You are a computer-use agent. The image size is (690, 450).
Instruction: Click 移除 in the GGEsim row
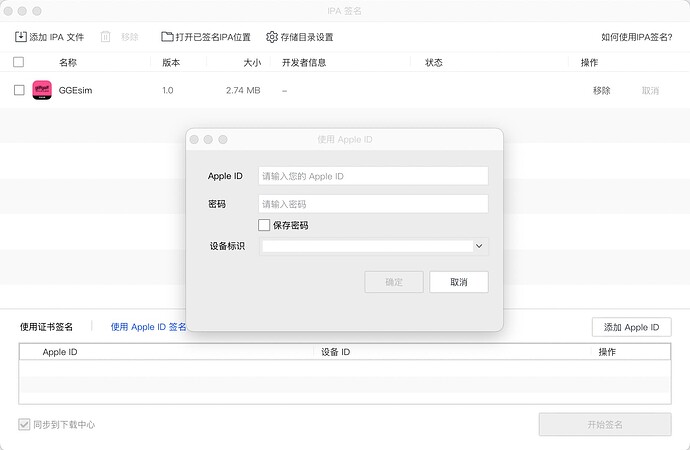pyautogui.click(x=602, y=91)
